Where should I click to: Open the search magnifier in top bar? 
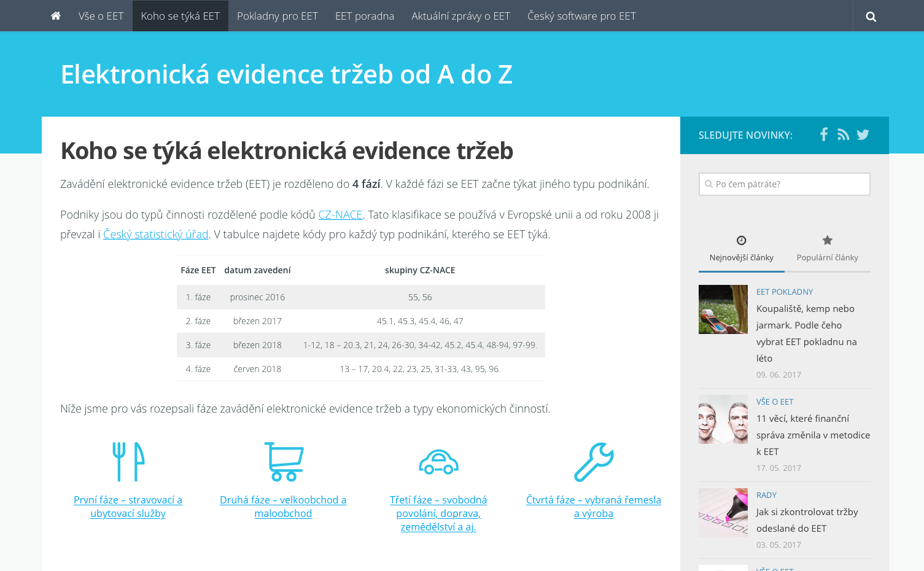871,17
